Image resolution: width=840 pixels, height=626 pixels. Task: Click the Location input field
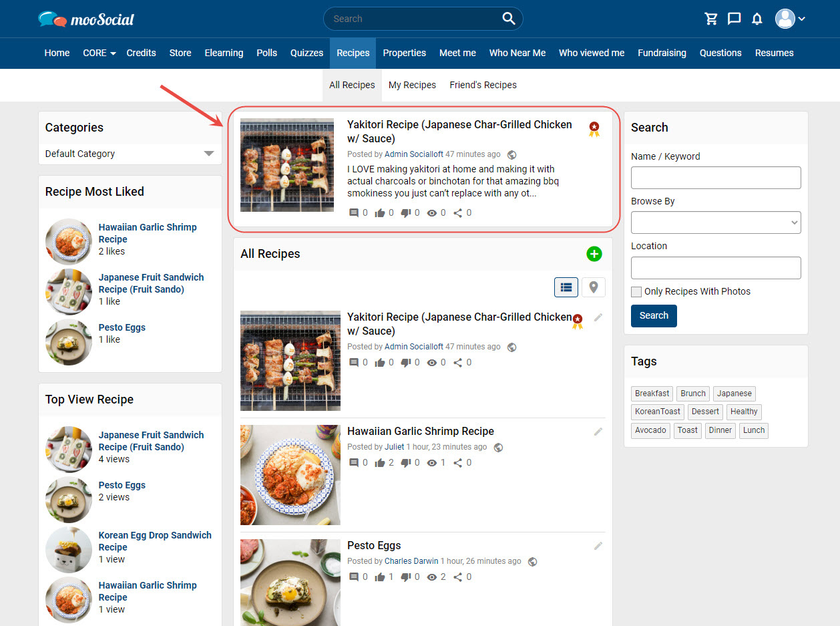point(716,268)
